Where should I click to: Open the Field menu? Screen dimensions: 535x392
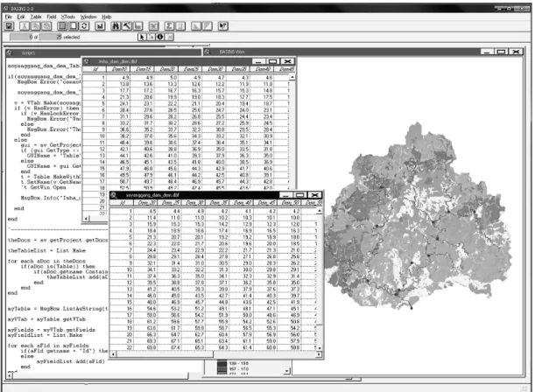pyautogui.click(x=52, y=17)
